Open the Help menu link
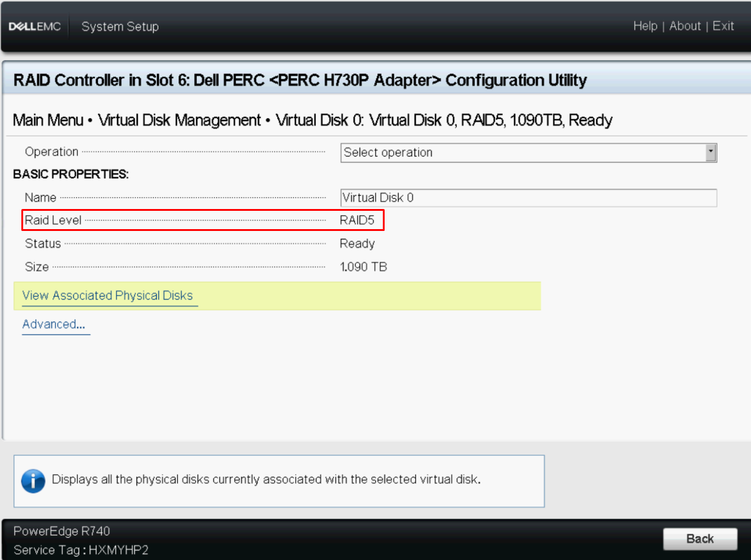The image size is (751, 560). pyautogui.click(x=645, y=26)
